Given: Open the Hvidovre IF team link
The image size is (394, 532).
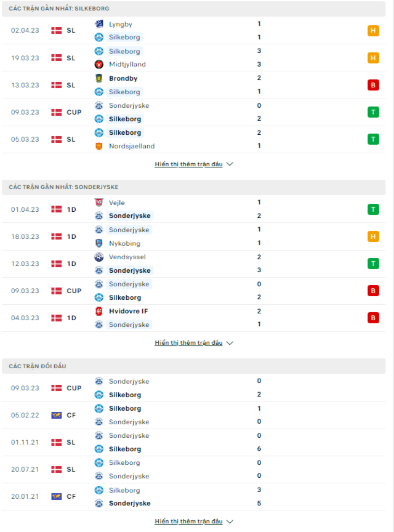Looking at the screenshot, I should tap(128, 311).
